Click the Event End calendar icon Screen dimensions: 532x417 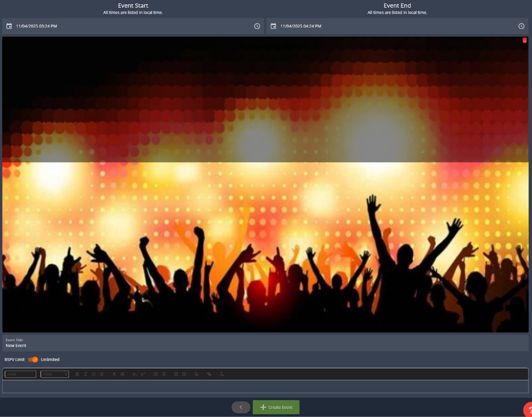(273, 26)
